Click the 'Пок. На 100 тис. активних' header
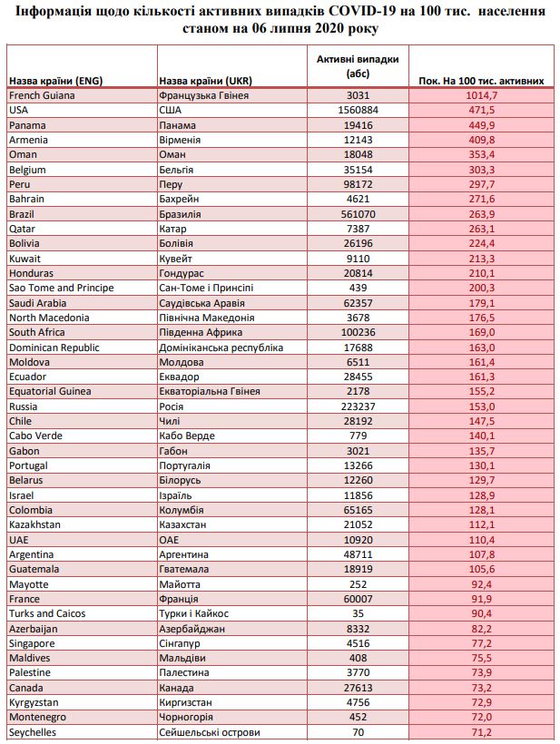The image size is (560, 744). (x=481, y=81)
